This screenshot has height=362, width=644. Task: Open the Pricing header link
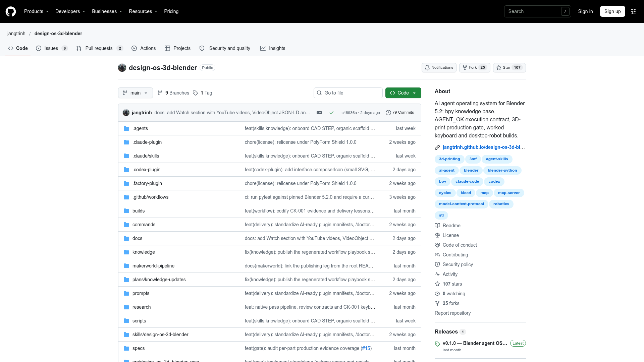(x=171, y=11)
